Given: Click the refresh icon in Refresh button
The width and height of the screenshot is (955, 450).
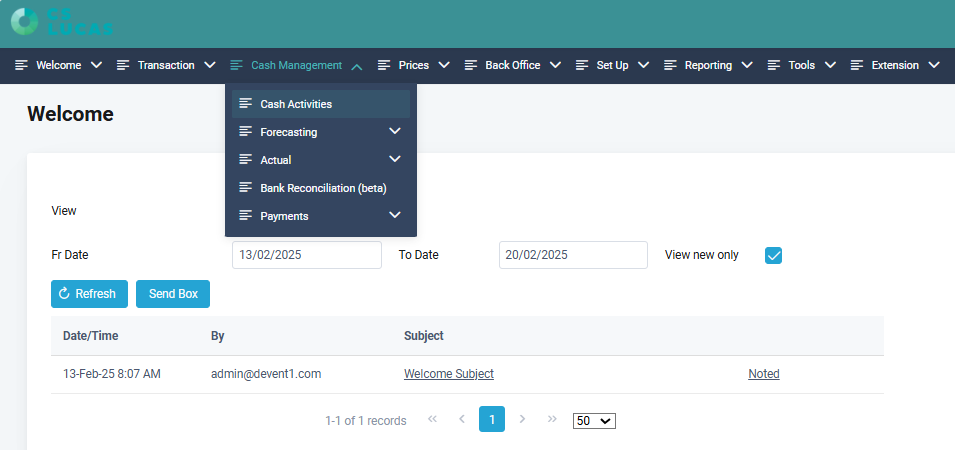Looking at the screenshot, I should 65,294.
